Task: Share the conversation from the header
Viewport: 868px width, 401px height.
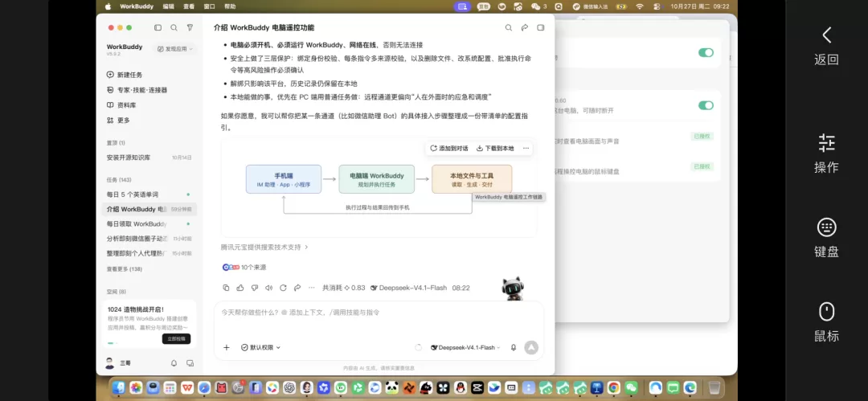Action: coord(524,27)
